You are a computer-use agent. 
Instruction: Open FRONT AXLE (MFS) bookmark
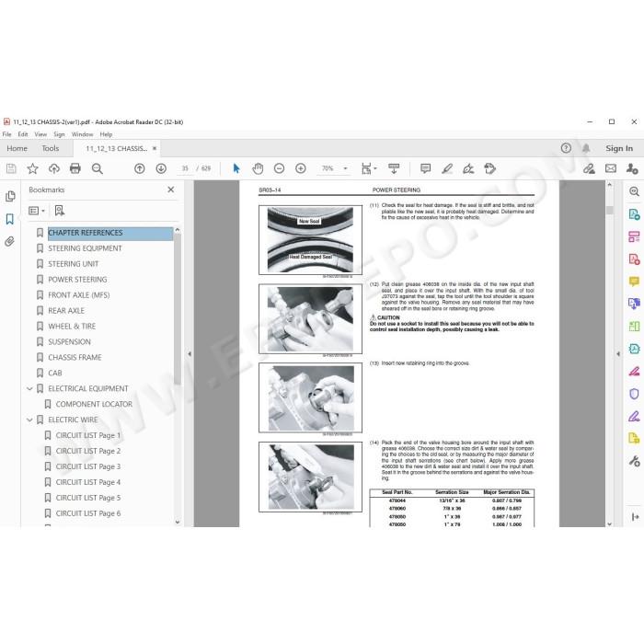tap(79, 295)
